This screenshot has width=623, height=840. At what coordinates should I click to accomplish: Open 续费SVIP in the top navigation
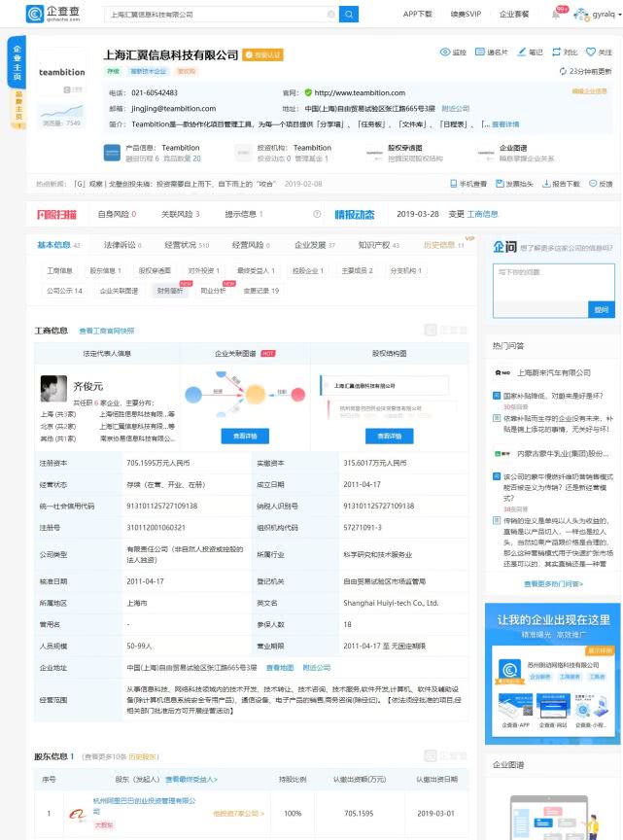pyautogui.click(x=466, y=14)
